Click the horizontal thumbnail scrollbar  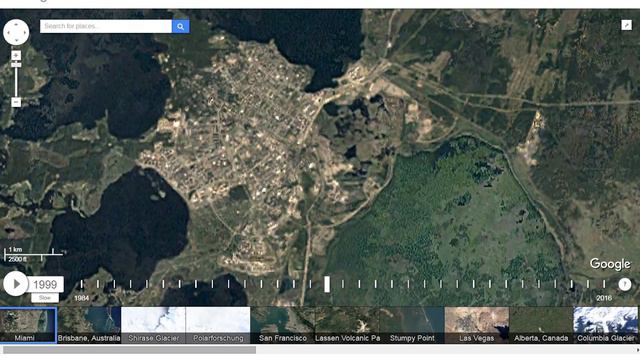(x=130, y=350)
